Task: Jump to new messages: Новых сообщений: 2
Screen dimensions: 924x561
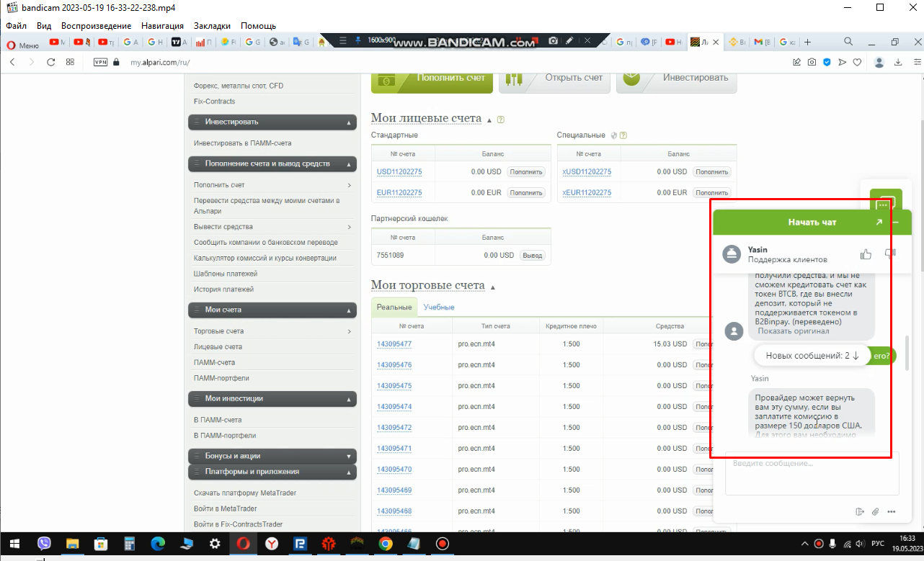Action: pyautogui.click(x=812, y=356)
